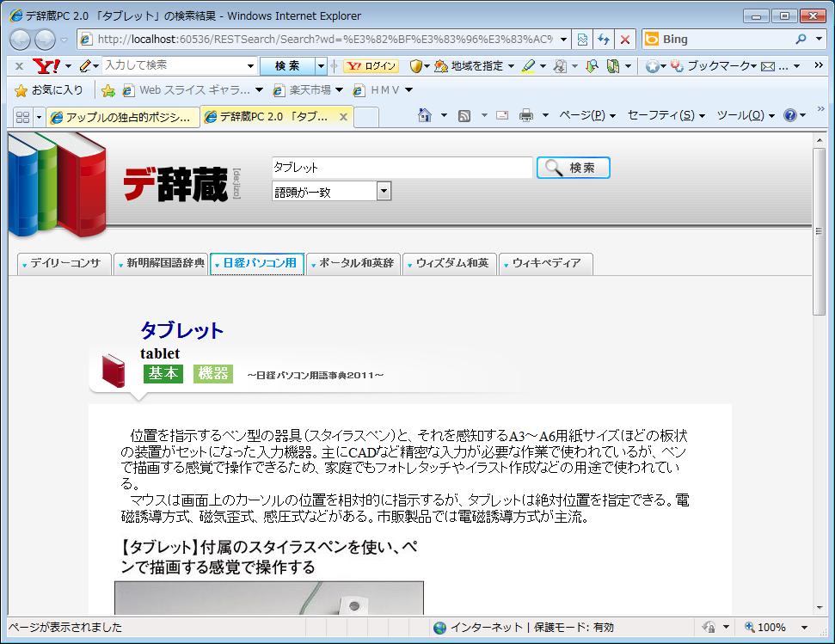
Task: Open Favorites with the お気に入り star
Action: [x=49, y=90]
